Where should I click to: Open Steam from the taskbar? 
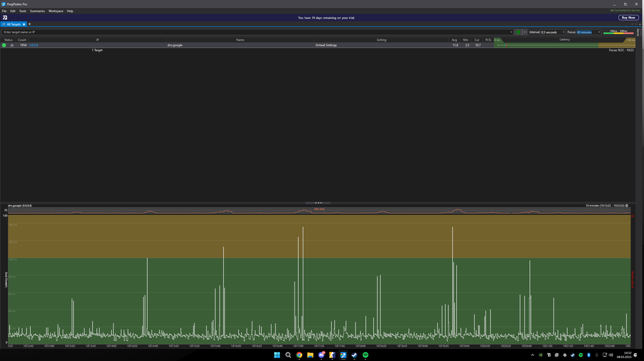pyautogui.click(x=354, y=355)
